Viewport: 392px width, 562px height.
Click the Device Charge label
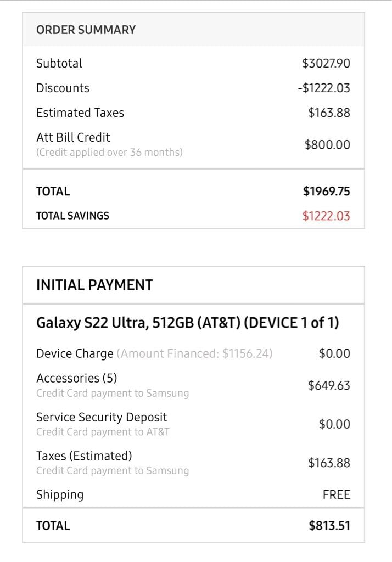point(75,353)
